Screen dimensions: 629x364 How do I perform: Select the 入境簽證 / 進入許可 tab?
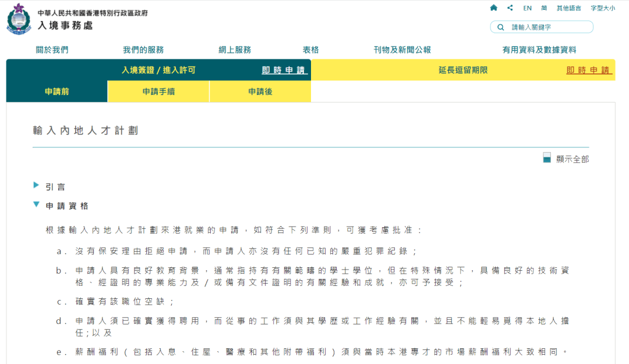158,70
